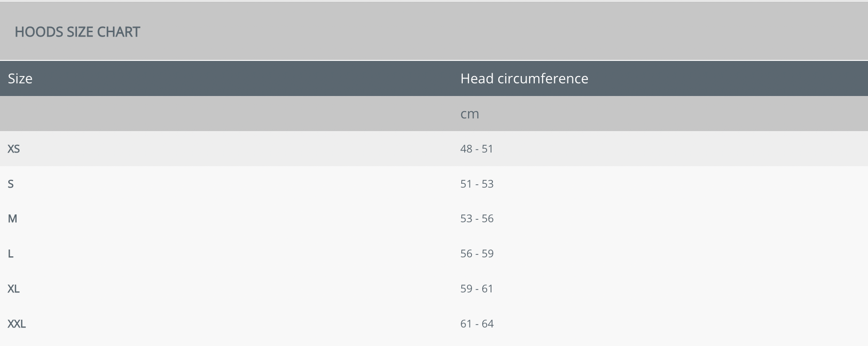The image size is (868, 346).
Task: Click the word Head in column header
Action: point(477,78)
